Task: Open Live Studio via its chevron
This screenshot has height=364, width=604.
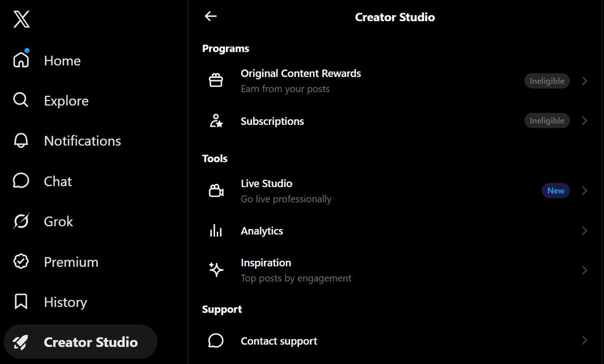Action: tap(584, 190)
